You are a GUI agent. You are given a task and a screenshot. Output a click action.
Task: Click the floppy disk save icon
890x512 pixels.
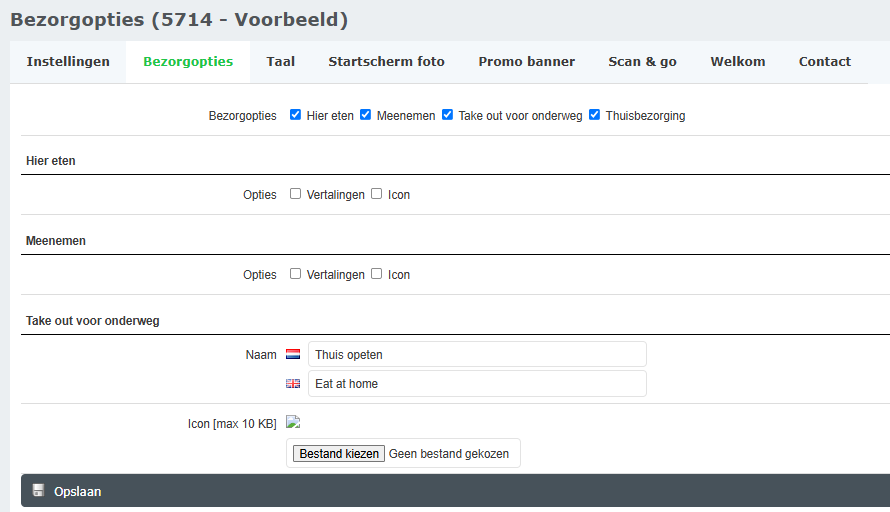pyautogui.click(x=39, y=491)
